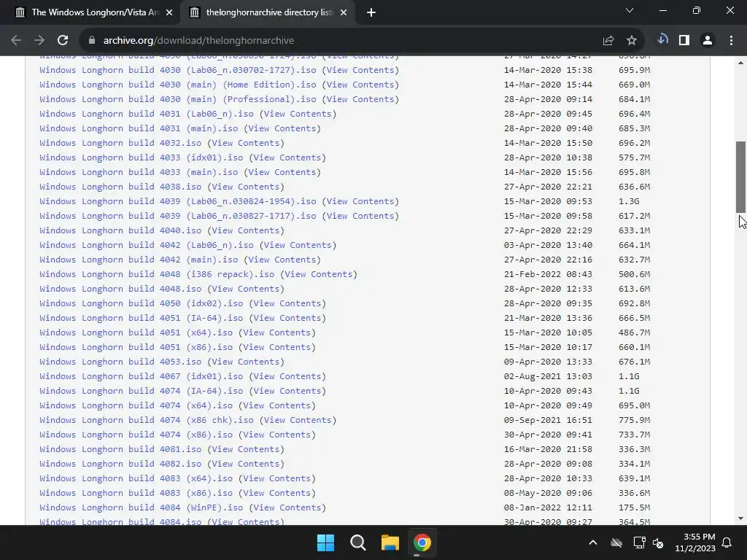Bookmark this page with the star
Image resolution: width=747 pixels, height=560 pixels.
[x=632, y=41]
